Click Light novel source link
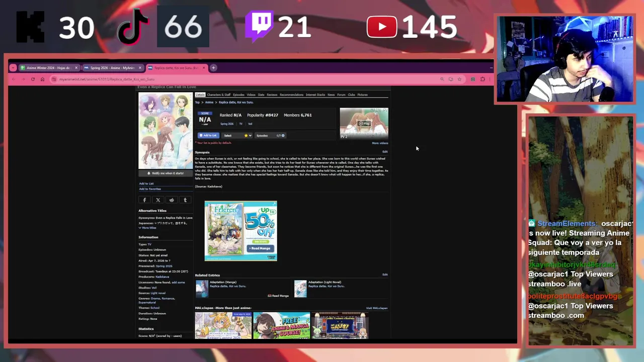This screenshot has height=362, width=644. (x=158, y=293)
